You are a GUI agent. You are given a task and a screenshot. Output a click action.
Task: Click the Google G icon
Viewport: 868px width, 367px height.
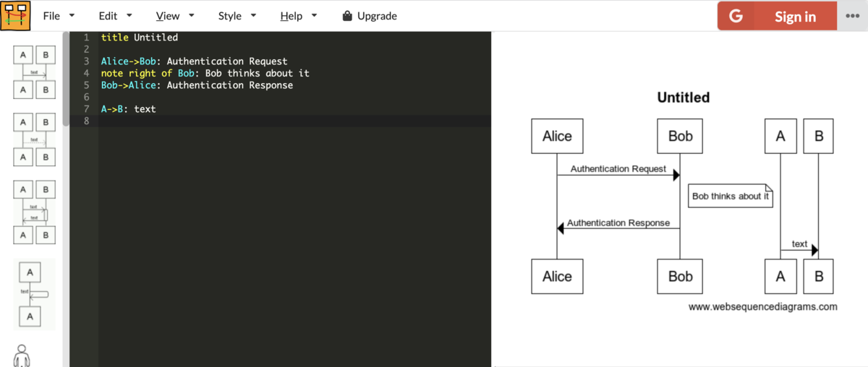click(736, 16)
